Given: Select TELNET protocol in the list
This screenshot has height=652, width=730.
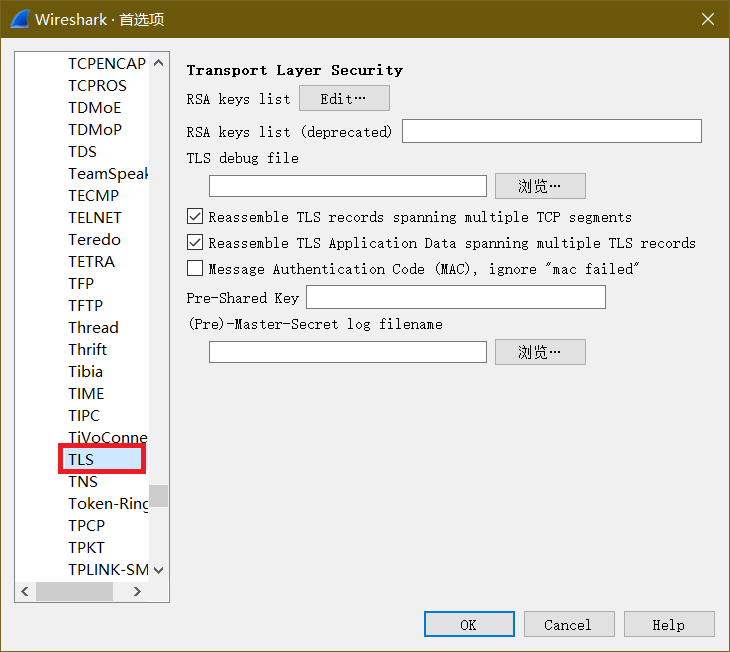Looking at the screenshot, I should (95, 218).
